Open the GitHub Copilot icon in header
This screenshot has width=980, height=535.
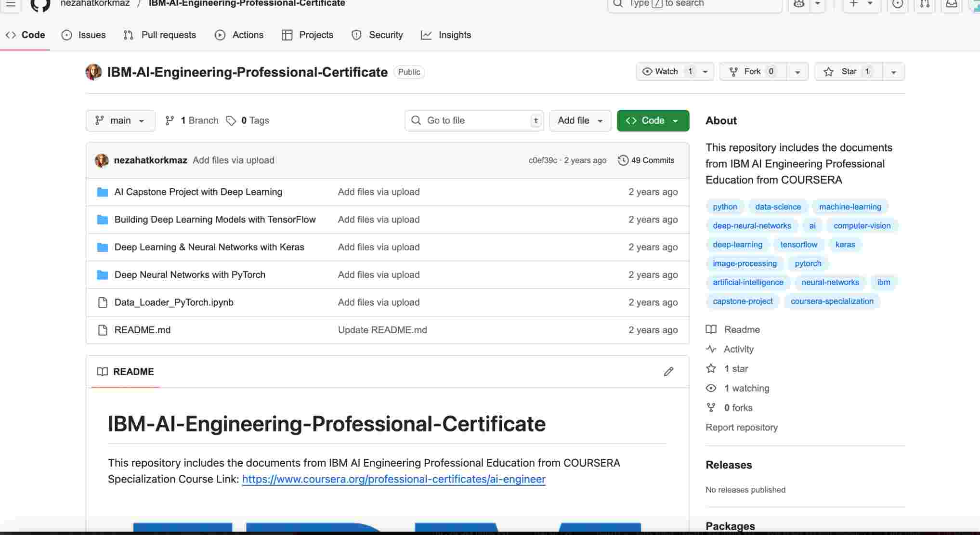tap(799, 4)
